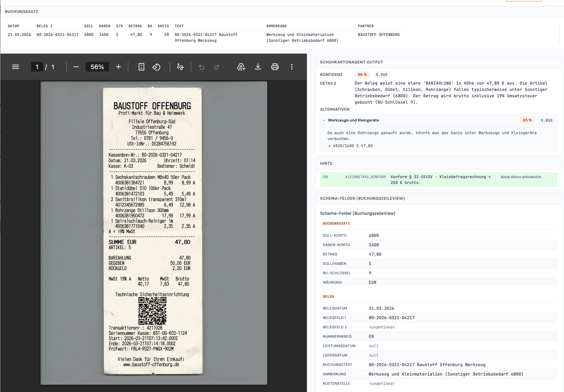
Task: Click the OK hint status
Action: 325,177
